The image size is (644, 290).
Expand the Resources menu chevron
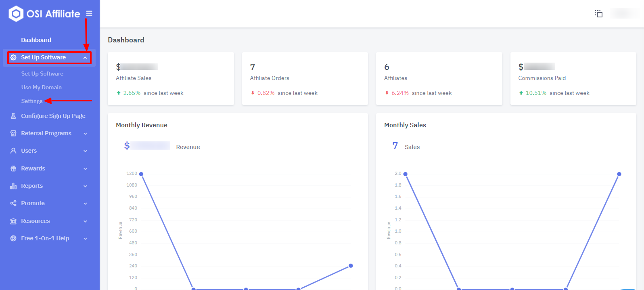(x=85, y=221)
